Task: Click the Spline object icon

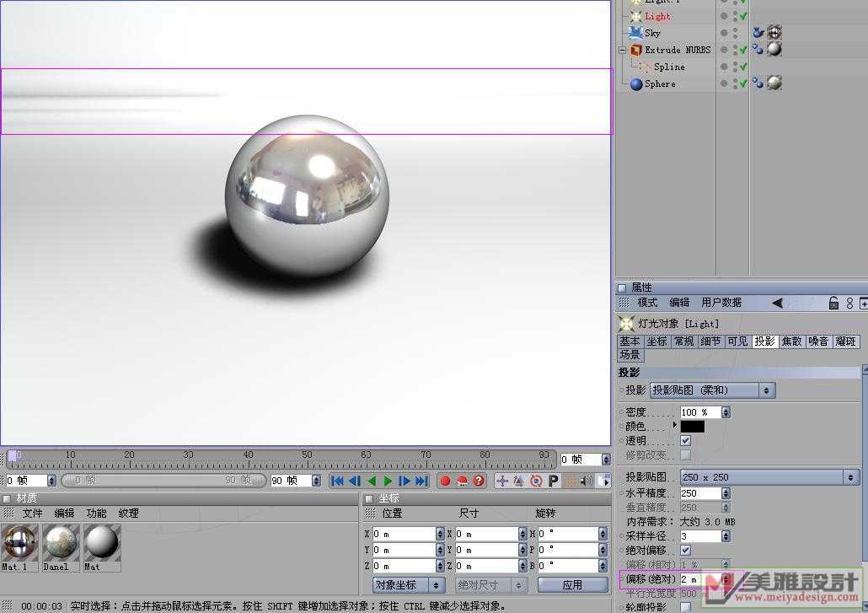Action: coord(645,67)
